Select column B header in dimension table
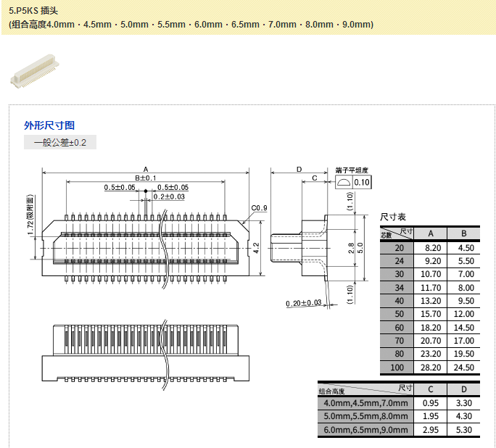496x448 pixels. 463,233
